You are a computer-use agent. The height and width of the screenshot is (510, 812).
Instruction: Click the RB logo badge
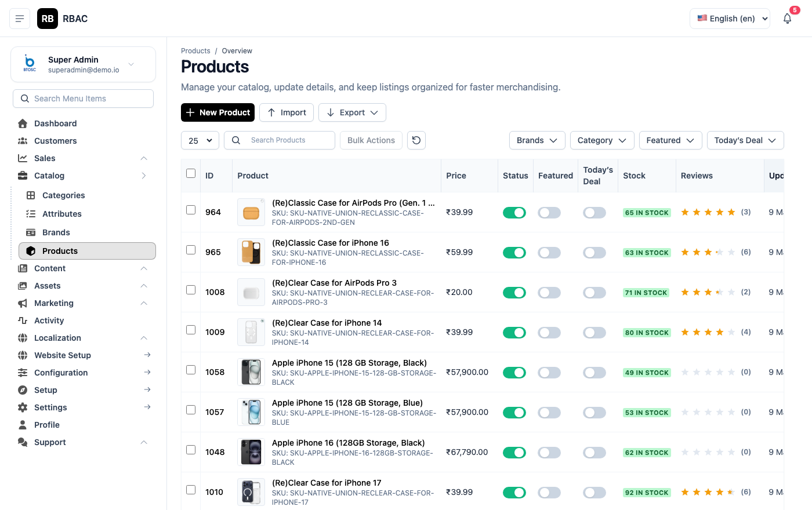48,19
